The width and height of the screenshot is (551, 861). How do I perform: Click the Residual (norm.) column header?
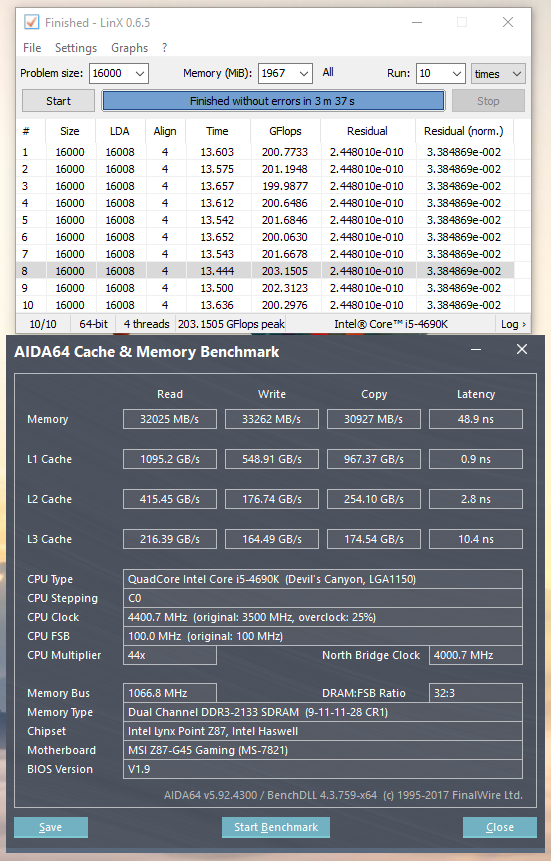click(464, 131)
